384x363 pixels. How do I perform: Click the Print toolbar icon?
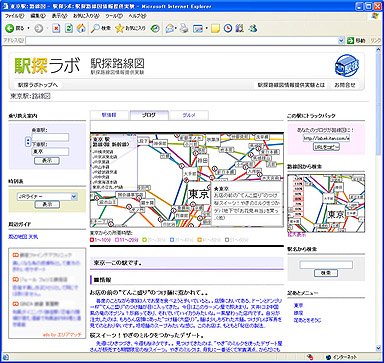184,29
